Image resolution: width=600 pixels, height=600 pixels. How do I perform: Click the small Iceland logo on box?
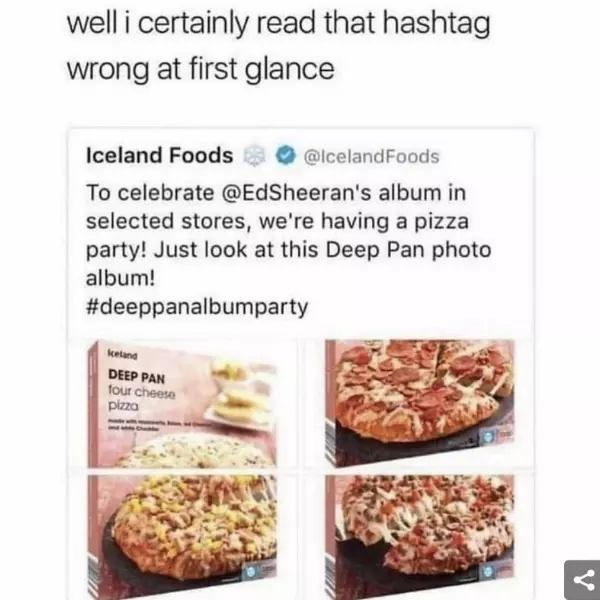(122, 356)
